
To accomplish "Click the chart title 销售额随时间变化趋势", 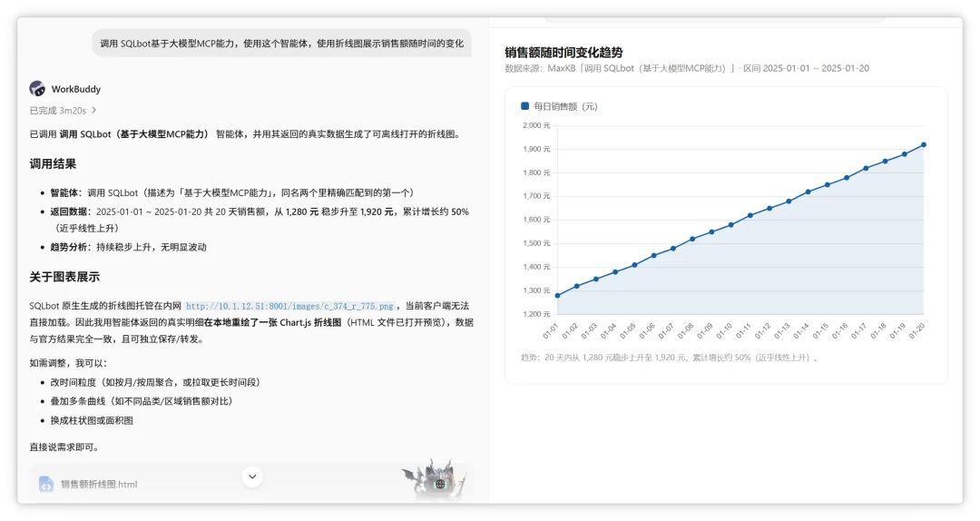I will pos(563,53).
